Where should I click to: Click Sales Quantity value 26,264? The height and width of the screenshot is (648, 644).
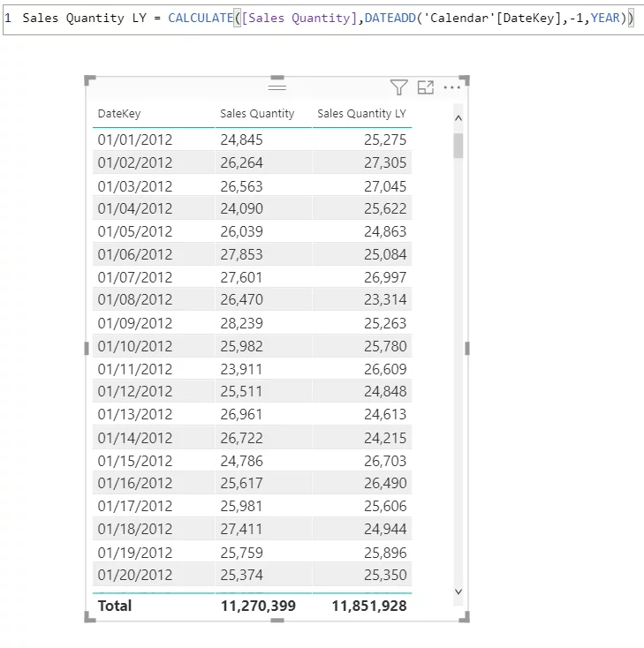pos(241,162)
